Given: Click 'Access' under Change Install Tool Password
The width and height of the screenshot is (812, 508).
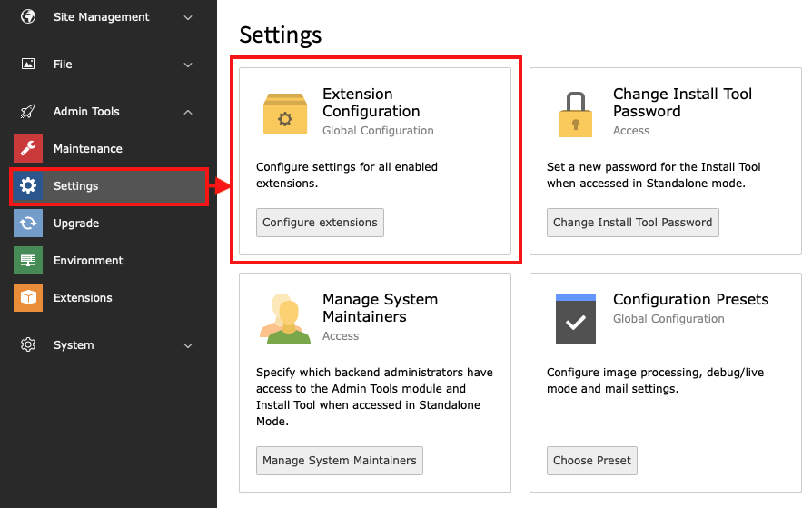Looking at the screenshot, I should click(630, 131).
